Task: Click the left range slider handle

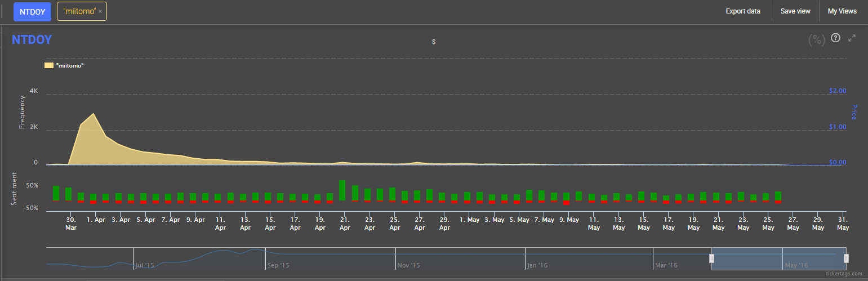Action: pos(711,258)
